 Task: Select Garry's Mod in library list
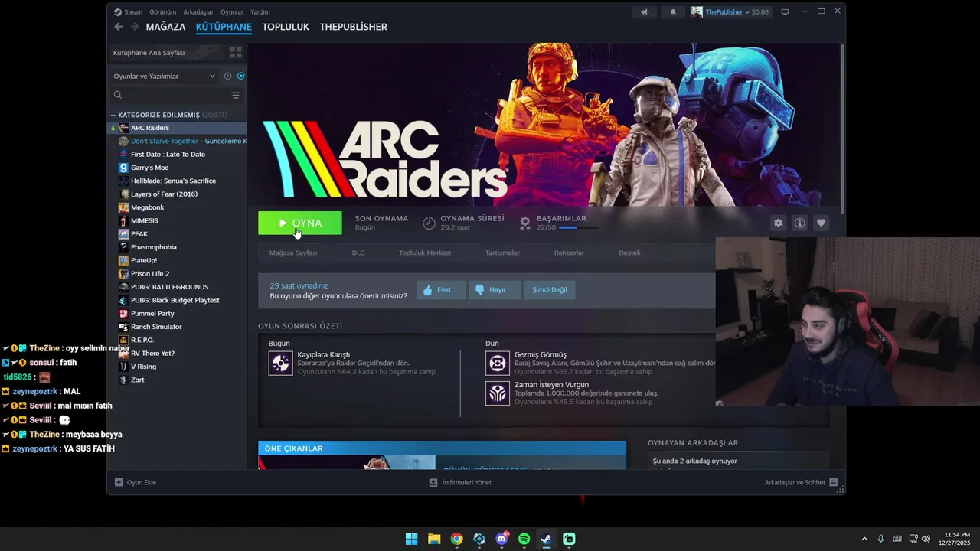(x=178, y=168)
